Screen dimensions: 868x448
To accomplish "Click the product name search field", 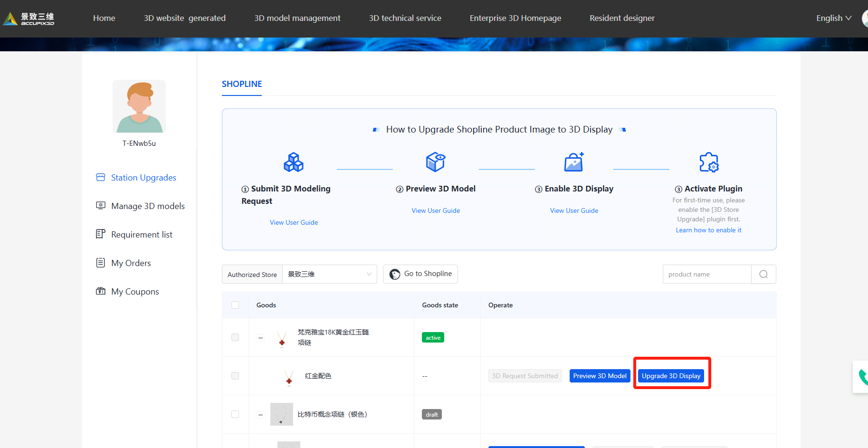I will click(707, 274).
